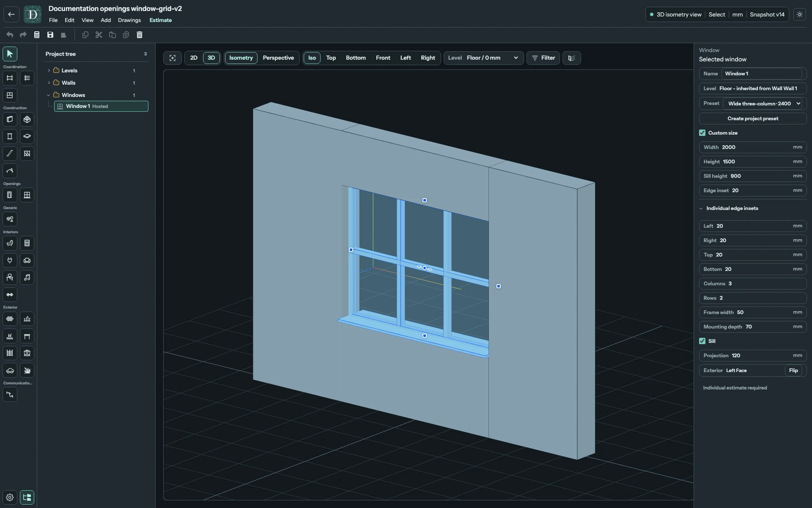
Task: Expand the Levels tree folder
Action: 49,71
